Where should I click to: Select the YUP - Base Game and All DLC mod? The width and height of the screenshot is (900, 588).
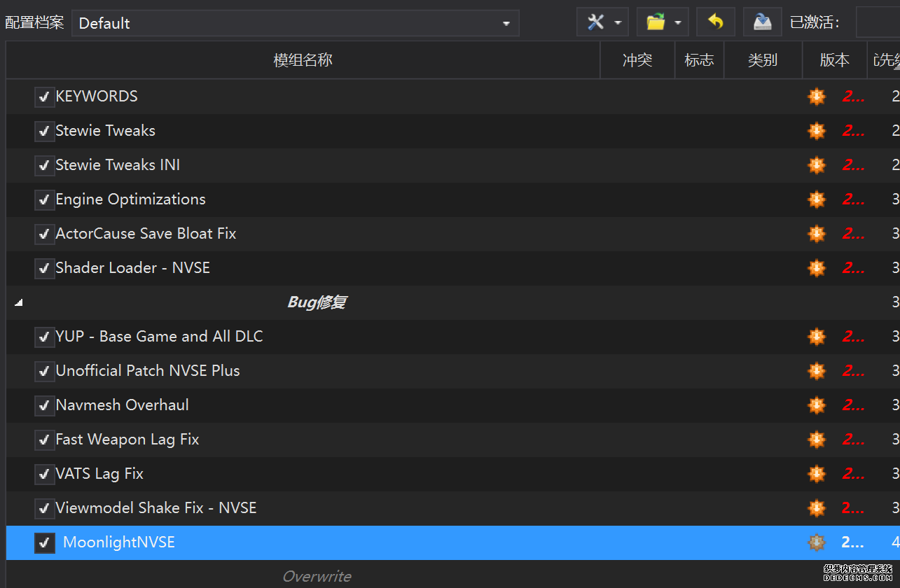[159, 337]
